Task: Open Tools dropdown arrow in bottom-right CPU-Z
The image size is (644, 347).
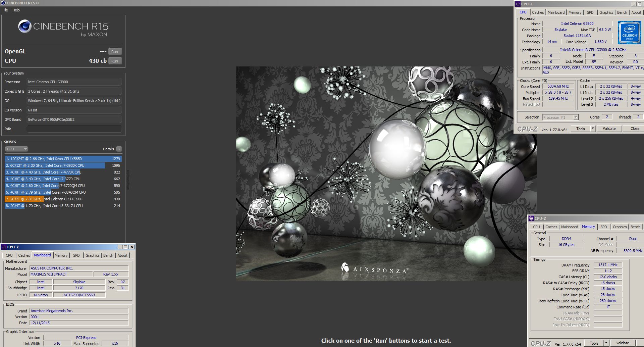Action: point(606,343)
